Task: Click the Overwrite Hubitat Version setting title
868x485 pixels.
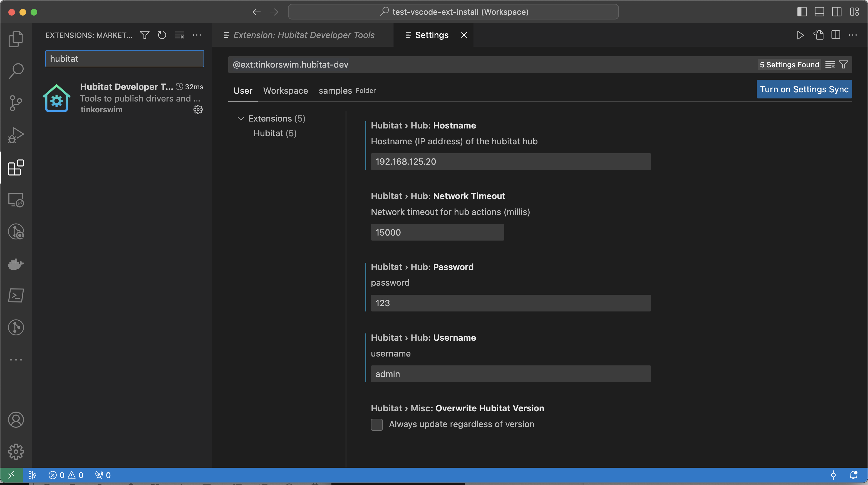Action: tap(457, 408)
